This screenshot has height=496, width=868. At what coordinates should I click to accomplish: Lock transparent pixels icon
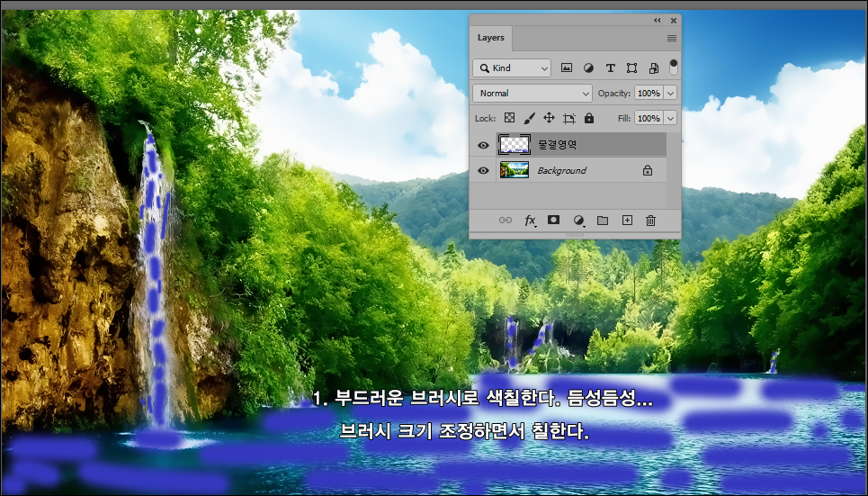pos(509,118)
